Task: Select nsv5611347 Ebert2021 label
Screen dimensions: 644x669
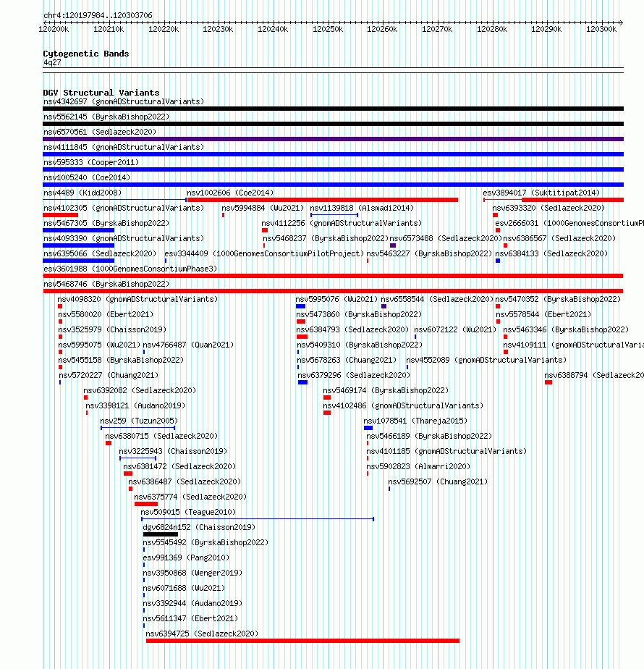Action: click(190, 618)
